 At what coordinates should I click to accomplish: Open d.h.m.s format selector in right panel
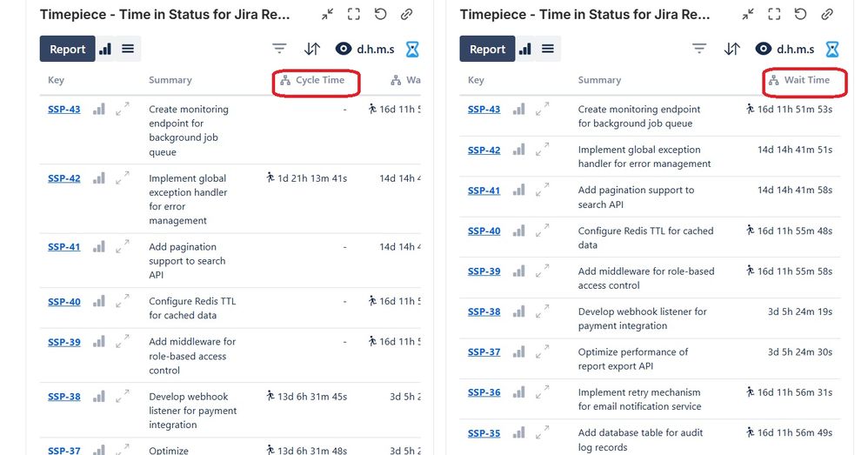click(785, 49)
